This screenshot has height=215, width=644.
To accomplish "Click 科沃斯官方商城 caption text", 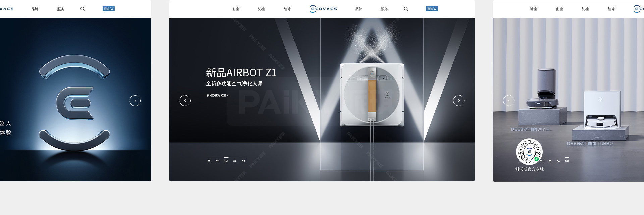I will coord(529,169).
